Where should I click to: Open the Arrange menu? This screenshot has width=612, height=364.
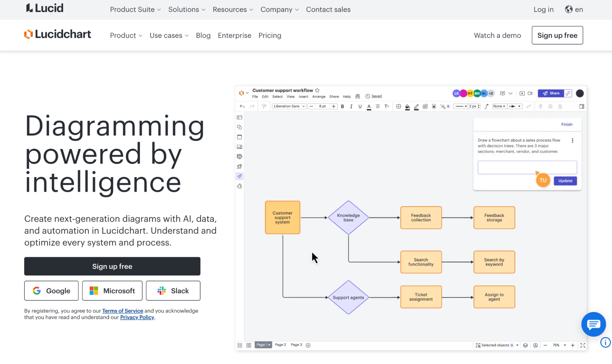(319, 96)
